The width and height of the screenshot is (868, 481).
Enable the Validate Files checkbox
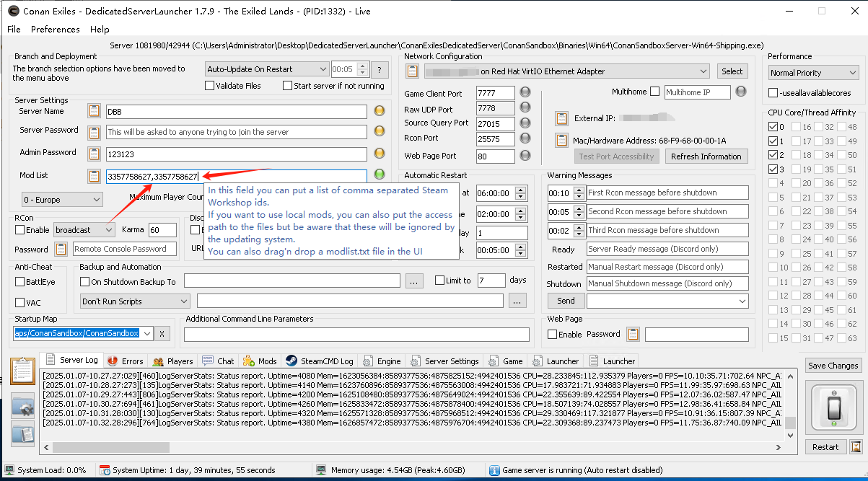point(210,86)
